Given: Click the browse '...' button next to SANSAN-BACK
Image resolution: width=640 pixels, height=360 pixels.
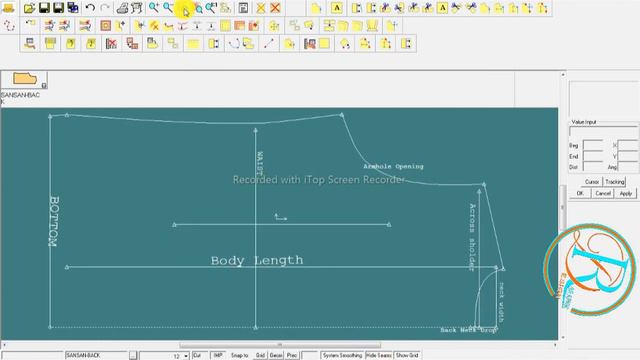Looking at the screenshot, I should click(x=133, y=356).
